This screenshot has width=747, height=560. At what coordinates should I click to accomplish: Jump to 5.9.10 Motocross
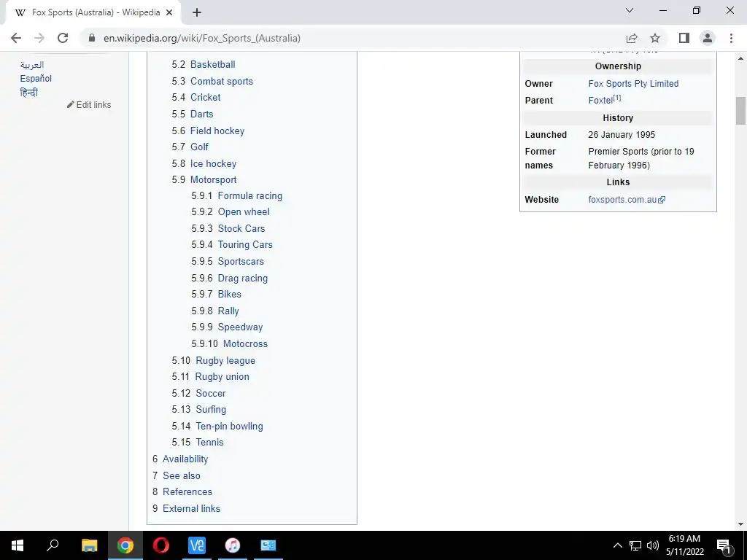point(245,344)
